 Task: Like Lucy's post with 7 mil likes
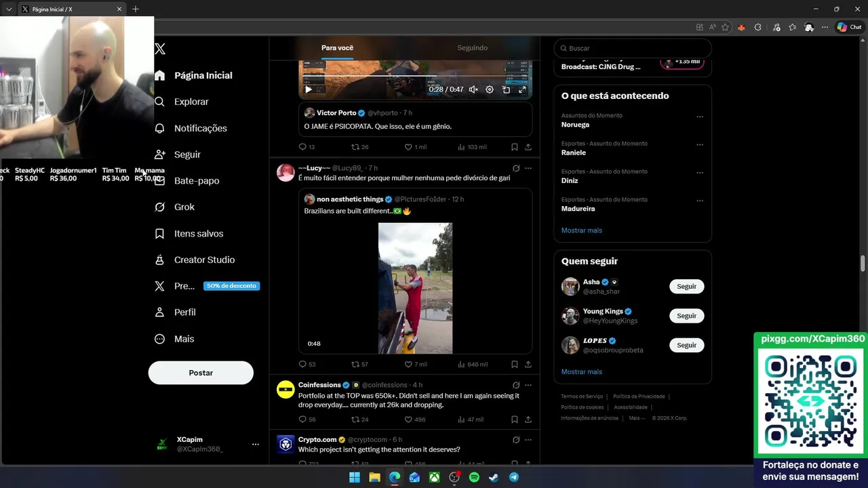pyautogui.click(x=416, y=364)
